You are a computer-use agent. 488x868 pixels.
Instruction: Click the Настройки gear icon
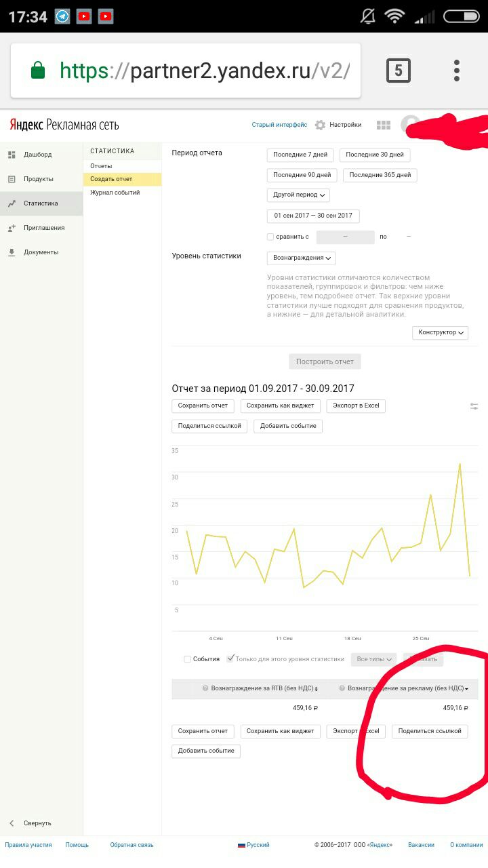coord(321,125)
